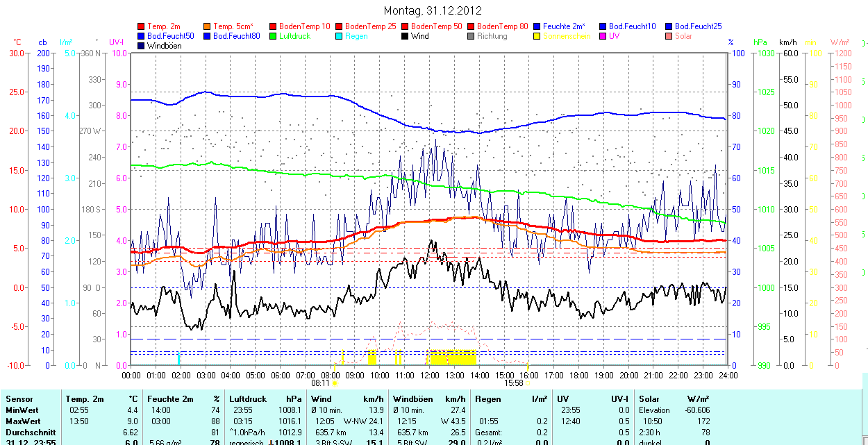Click the MaxWert row label
The height and width of the screenshot is (445, 868).
click(23, 421)
